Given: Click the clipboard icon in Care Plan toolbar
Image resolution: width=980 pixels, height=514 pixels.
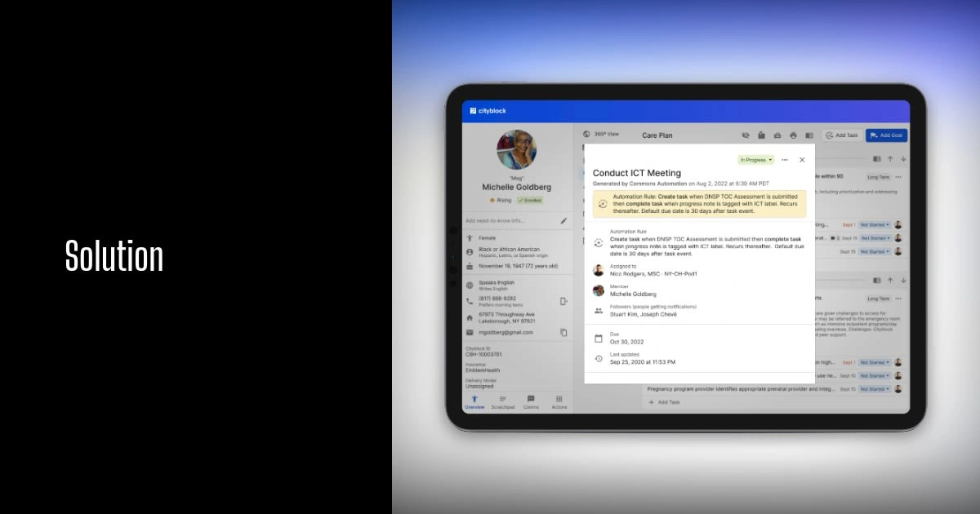Looking at the screenshot, I should 761,135.
